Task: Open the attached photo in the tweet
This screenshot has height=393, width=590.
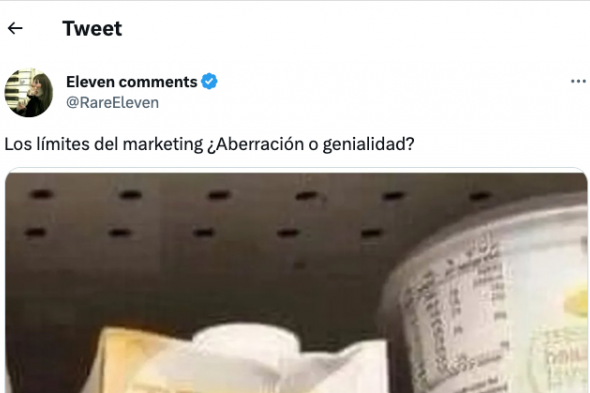Action: (x=296, y=281)
